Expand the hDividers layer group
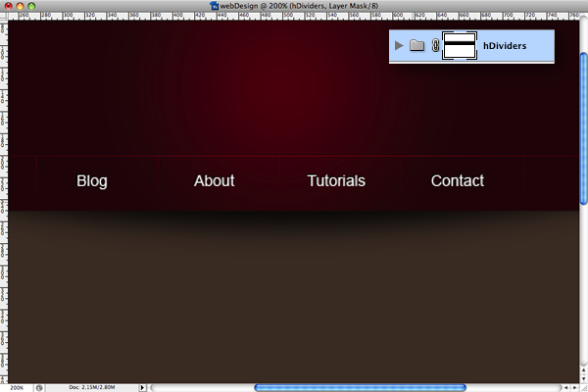588x392 pixels. [399, 45]
